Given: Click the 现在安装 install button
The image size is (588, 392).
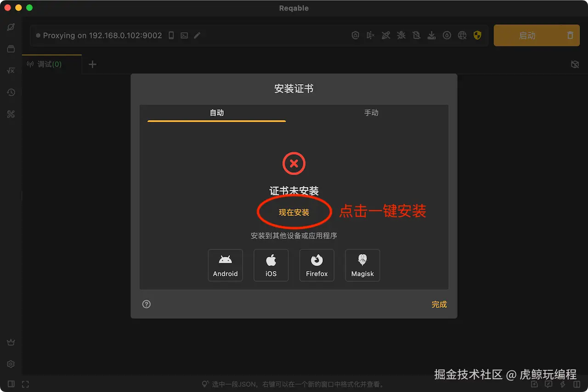Looking at the screenshot, I should (x=294, y=212).
